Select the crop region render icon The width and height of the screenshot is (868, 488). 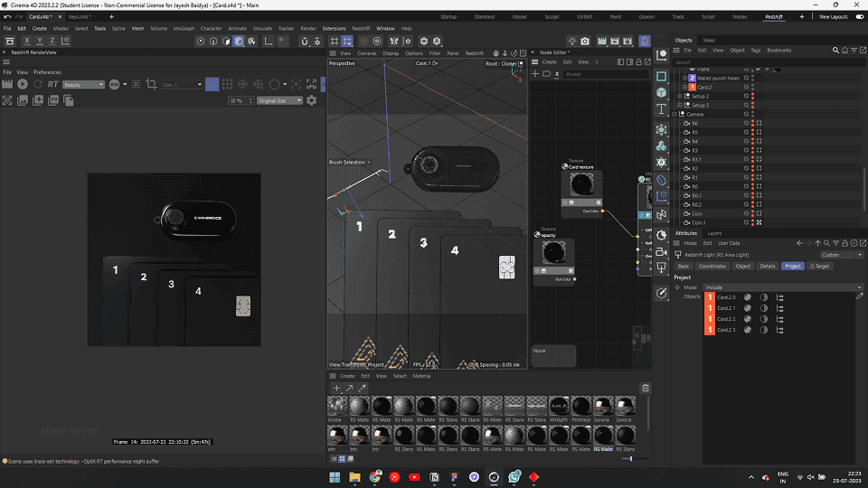click(151, 84)
